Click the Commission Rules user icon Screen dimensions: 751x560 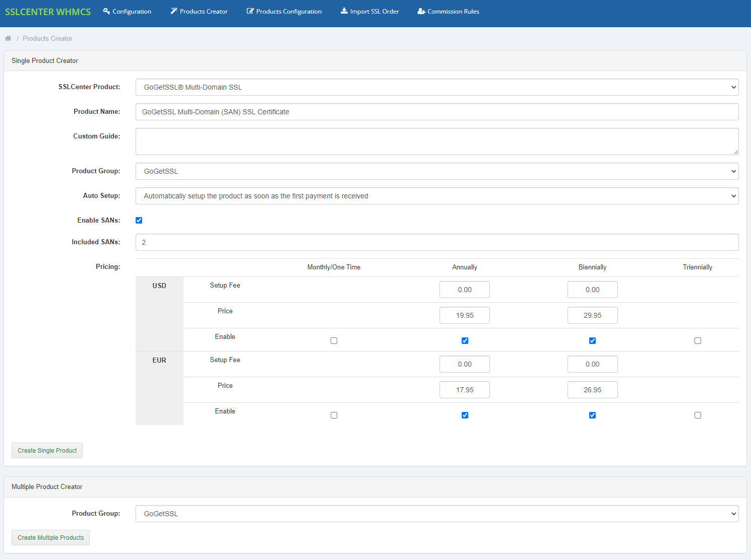coord(421,11)
